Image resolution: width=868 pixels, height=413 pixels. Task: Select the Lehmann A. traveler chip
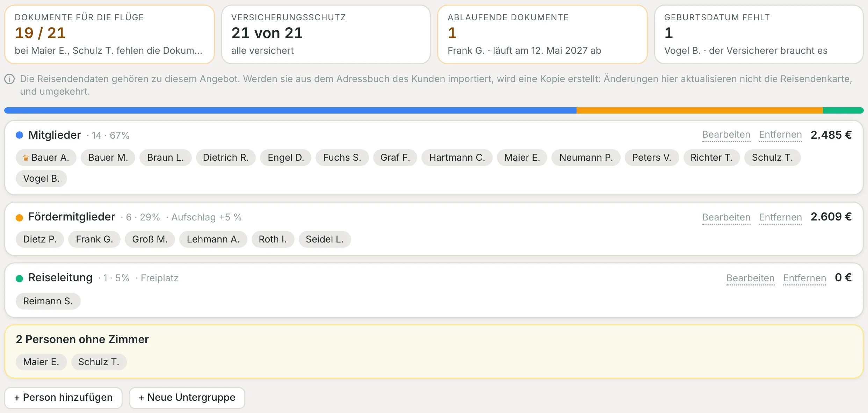213,239
